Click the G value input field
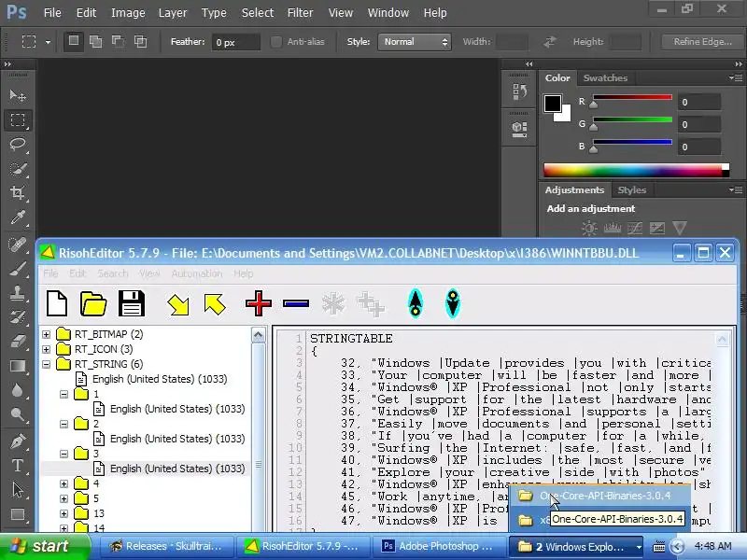The image size is (747, 560). click(699, 125)
